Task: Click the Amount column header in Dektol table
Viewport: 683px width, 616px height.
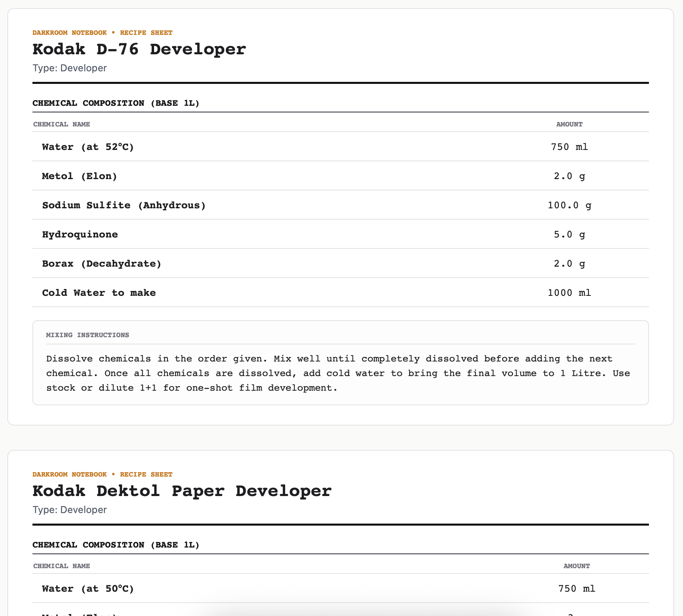Action: click(577, 566)
